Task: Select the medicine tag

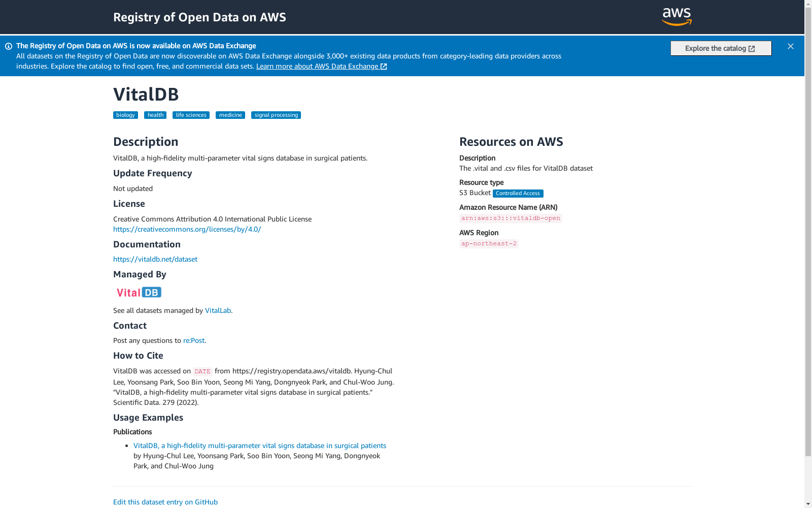Action: pos(230,115)
